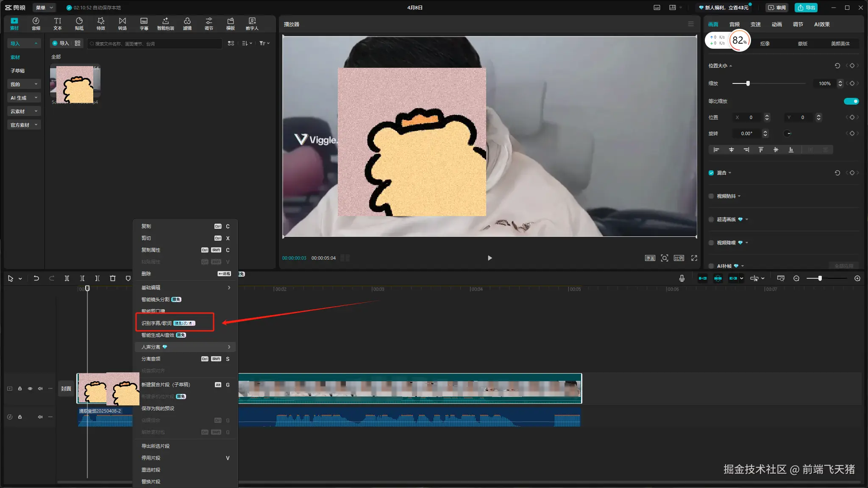This screenshot has height=488, width=868.
Task: Click the delete trash icon in timeline toolbar
Action: tap(113, 278)
